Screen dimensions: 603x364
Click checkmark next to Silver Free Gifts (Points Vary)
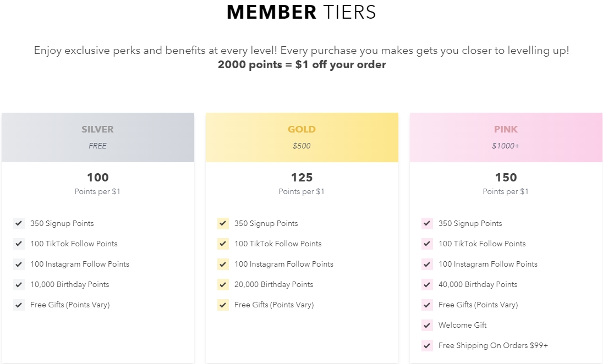click(19, 305)
